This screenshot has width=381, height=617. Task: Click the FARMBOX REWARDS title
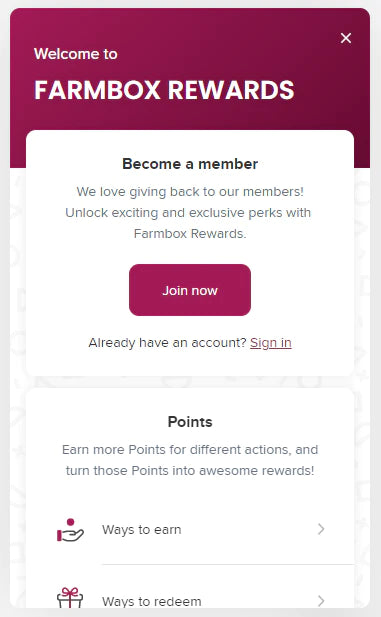[x=164, y=90]
